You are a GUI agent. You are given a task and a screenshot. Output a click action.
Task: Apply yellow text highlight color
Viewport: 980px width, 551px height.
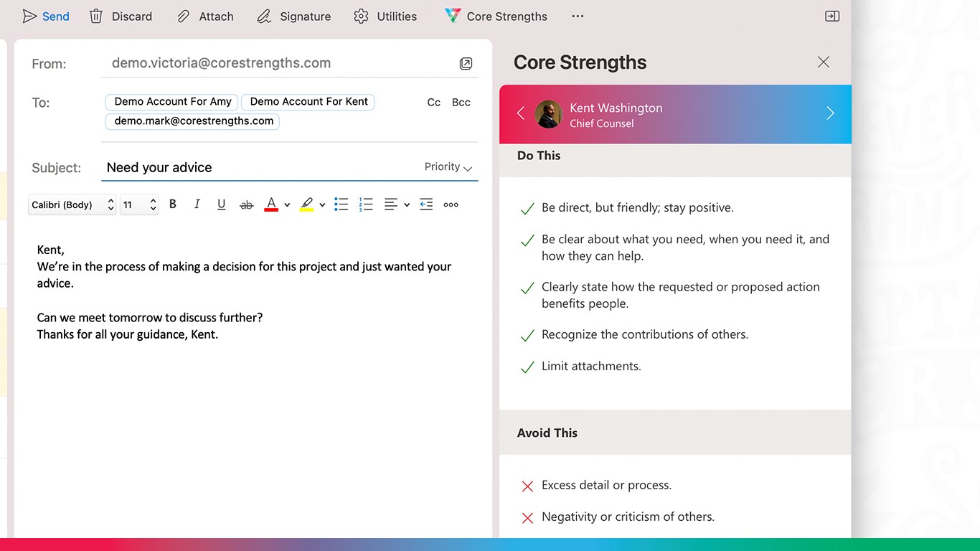(x=306, y=204)
